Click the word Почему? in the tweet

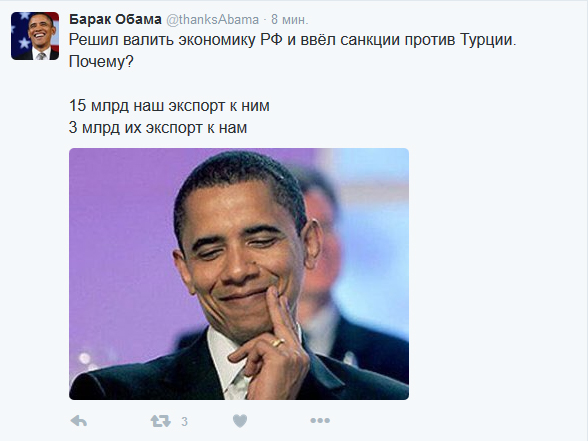point(101,62)
